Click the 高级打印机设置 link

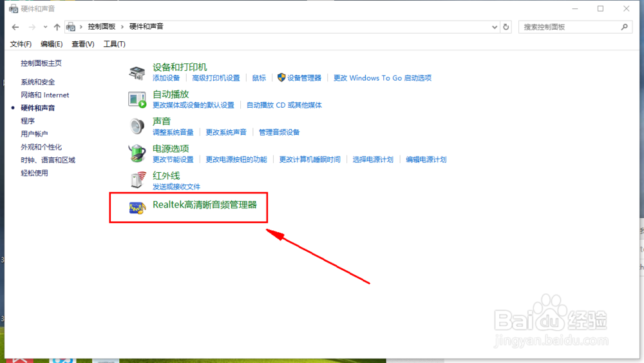tap(216, 78)
